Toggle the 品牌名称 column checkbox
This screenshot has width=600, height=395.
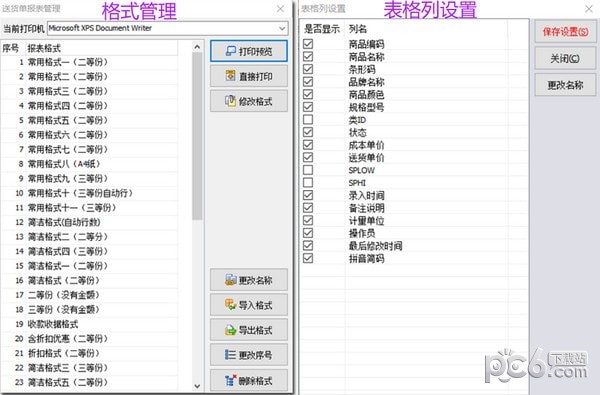click(308, 82)
